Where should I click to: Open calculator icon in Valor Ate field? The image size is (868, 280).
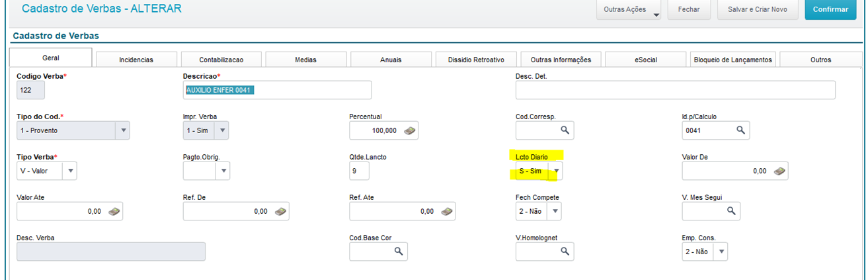point(114,211)
